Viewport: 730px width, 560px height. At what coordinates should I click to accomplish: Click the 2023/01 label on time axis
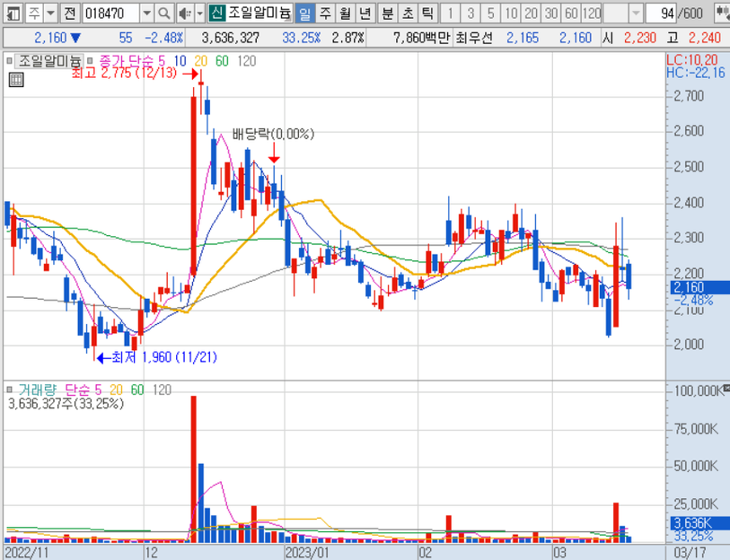(307, 553)
